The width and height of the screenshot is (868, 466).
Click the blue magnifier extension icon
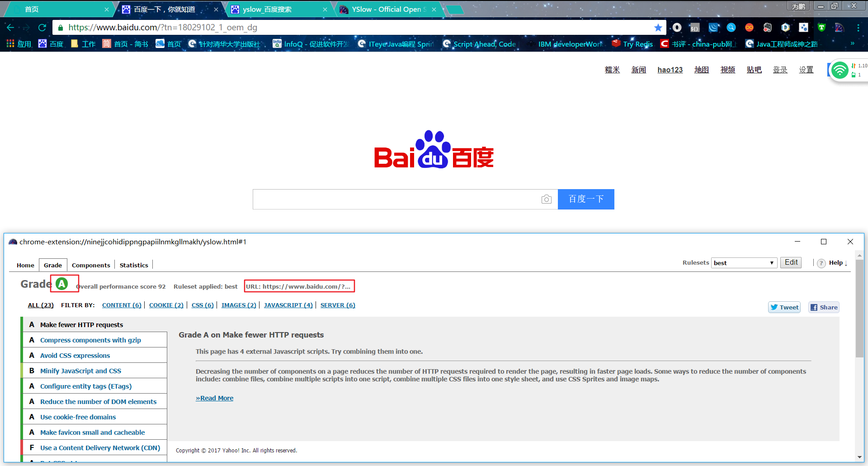coord(731,28)
